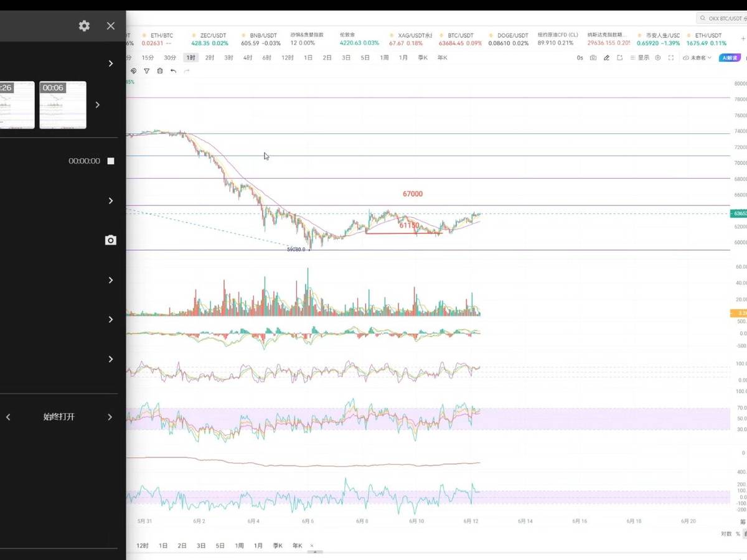Image resolution: width=747 pixels, height=560 pixels.
Task: Click the share/export chart icon
Action: point(620,58)
